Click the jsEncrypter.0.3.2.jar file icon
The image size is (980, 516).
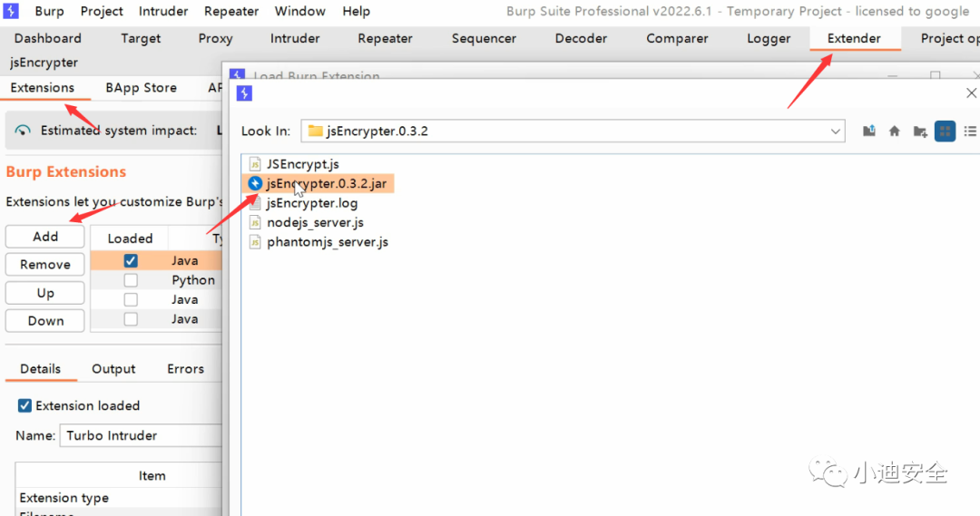254,183
